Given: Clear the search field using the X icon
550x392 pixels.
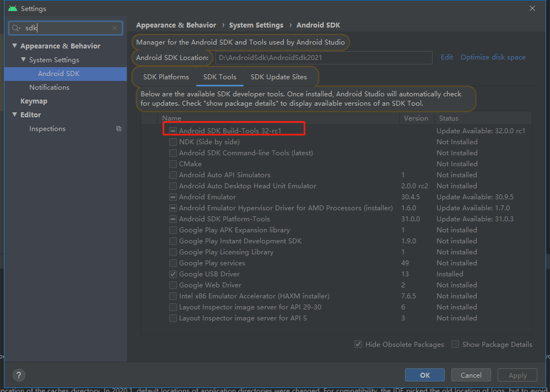Looking at the screenshot, I should click(x=114, y=28).
